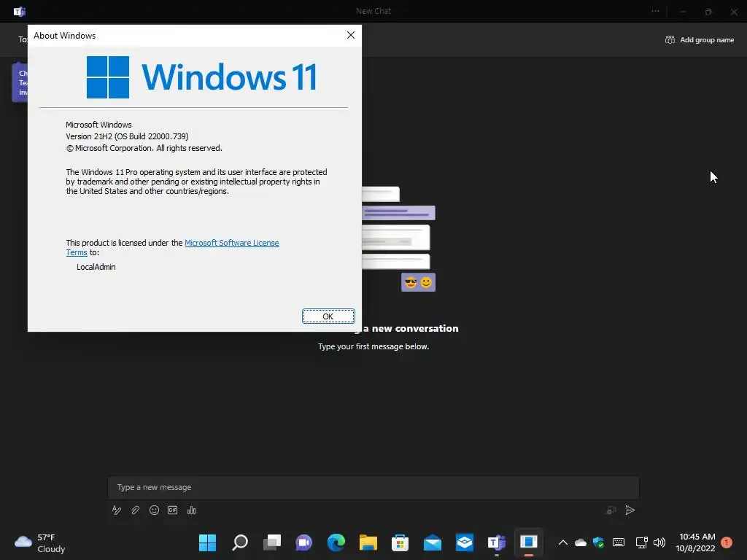Open the Teams more options ellipsis
This screenshot has height=560, width=747.
656,11
